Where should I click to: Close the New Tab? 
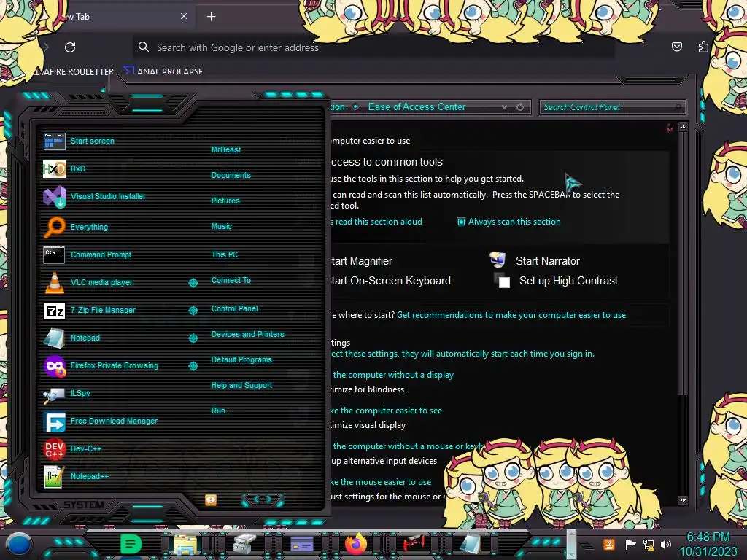pos(184,16)
